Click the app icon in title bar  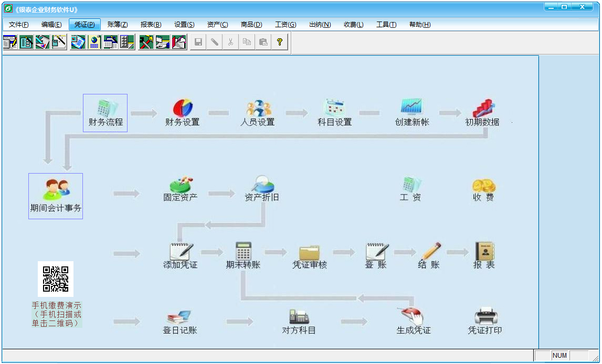coord(8,8)
